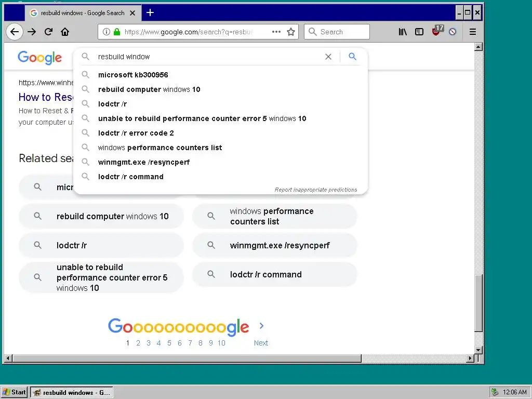532x399 pixels.
Task: Go to results page 5
Action: (x=169, y=343)
